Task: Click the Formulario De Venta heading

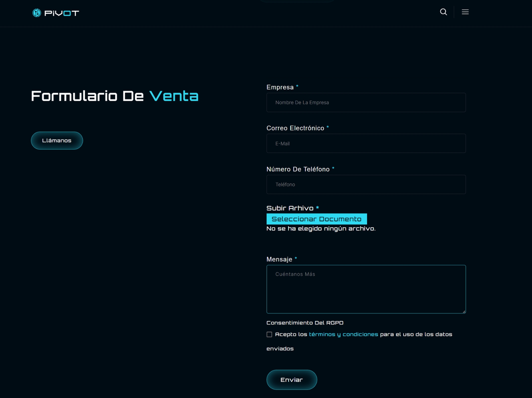Action: click(x=115, y=96)
